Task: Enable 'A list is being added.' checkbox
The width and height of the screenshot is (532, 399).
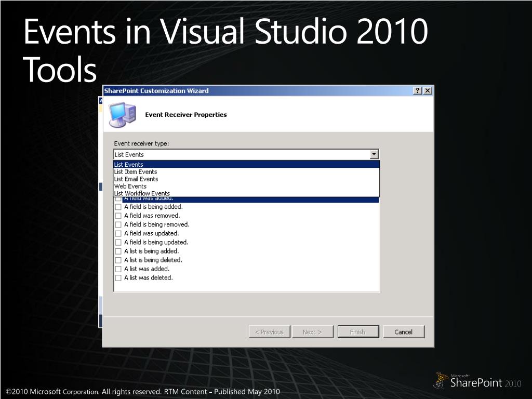Action: (x=118, y=251)
